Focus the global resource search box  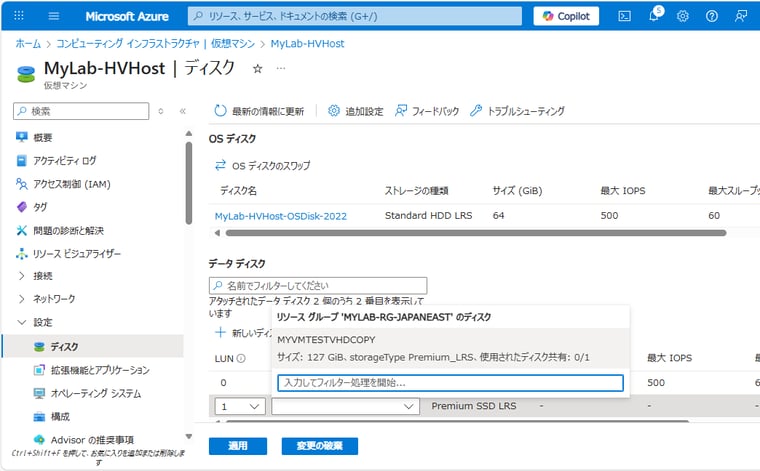pos(355,16)
